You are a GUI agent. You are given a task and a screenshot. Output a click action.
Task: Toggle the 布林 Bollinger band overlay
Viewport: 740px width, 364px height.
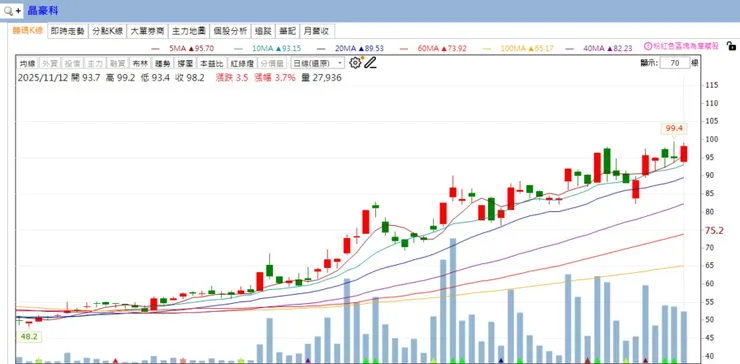140,63
